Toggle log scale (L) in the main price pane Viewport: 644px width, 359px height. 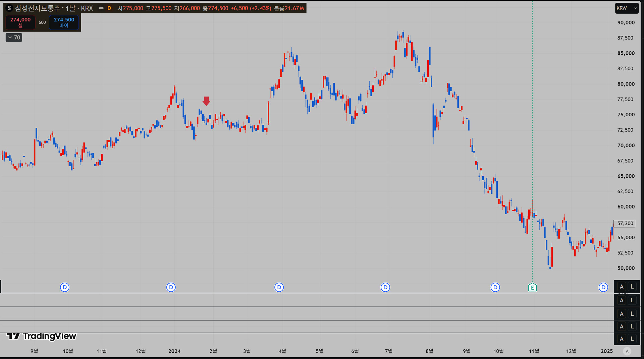[632, 287]
